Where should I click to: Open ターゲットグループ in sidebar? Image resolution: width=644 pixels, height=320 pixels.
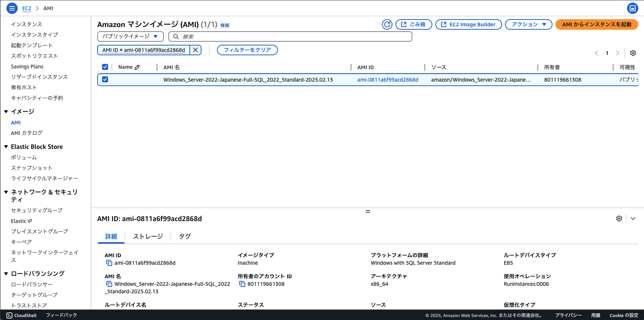tap(34, 295)
